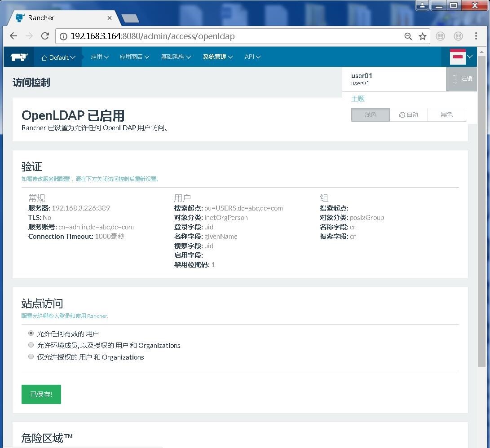Click the user avatar flag in navigation bar
This screenshot has width=490, height=448.
click(x=458, y=57)
